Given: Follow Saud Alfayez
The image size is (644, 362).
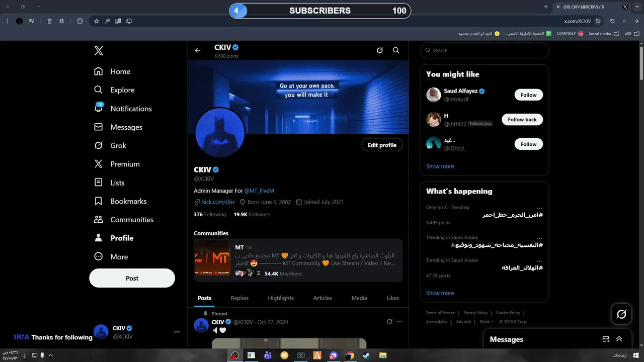Looking at the screenshot, I should coord(529,95).
